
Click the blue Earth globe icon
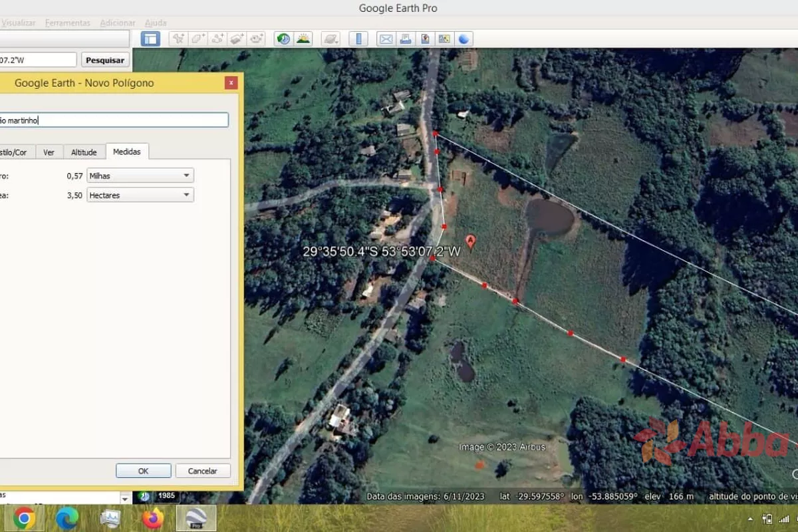[464, 39]
